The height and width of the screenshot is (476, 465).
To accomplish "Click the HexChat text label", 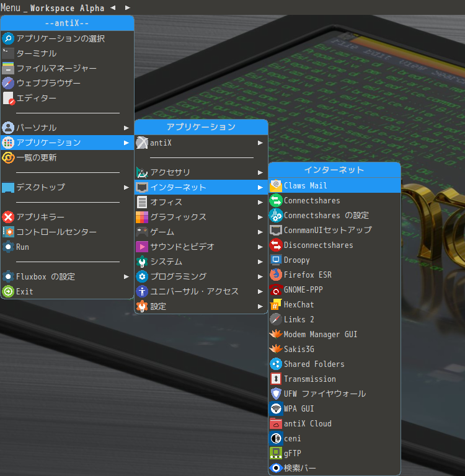I will point(299,304).
